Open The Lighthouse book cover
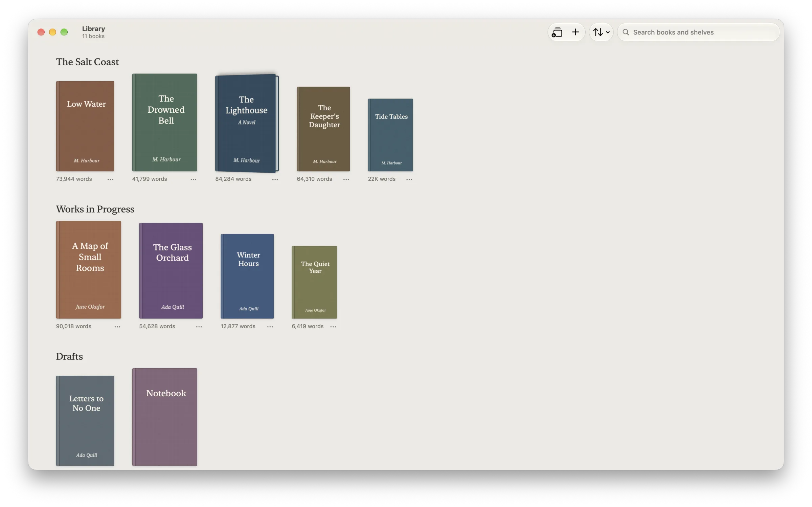 coord(247,123)
